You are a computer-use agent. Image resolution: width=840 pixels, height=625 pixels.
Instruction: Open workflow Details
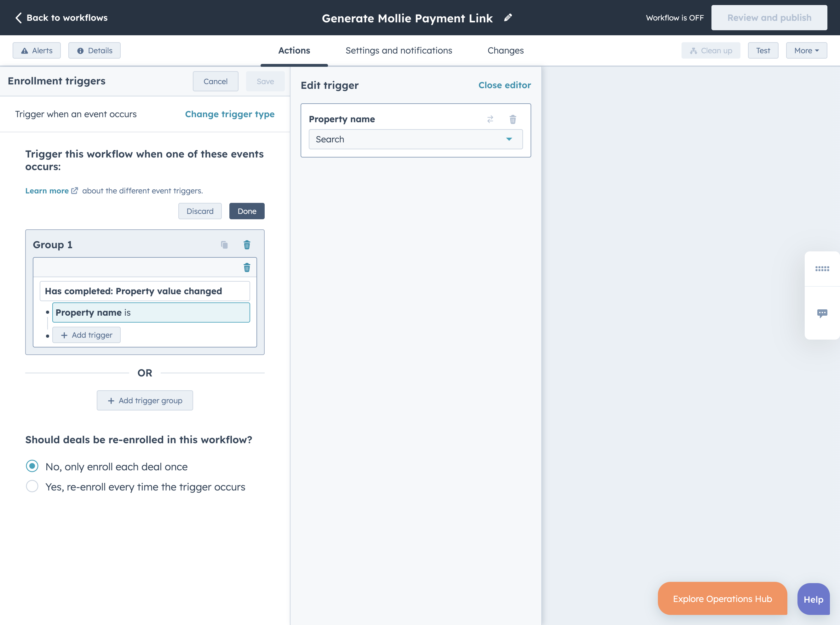95,50
